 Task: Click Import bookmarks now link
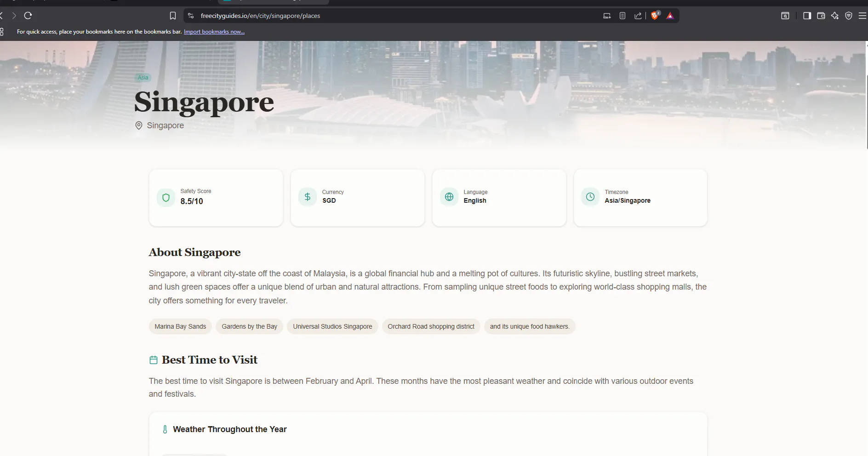214,32
